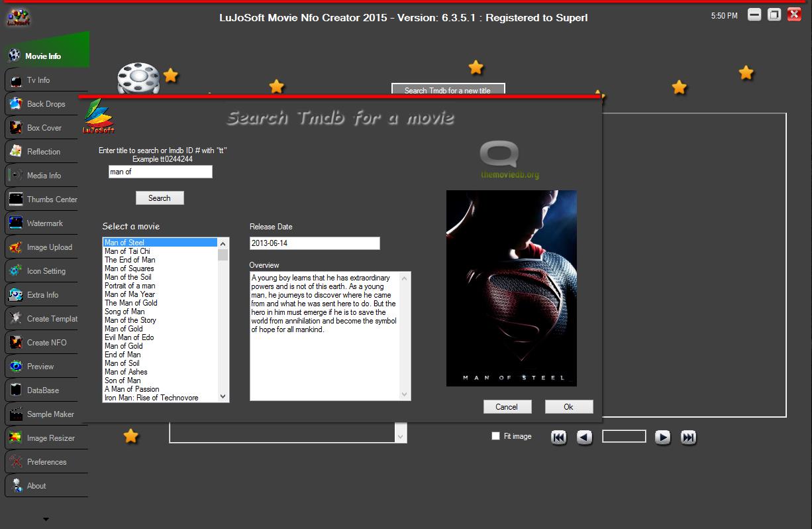Open the Reflection tool icon
The height and width of the screenshot is (529, 812).
tap(15, 152)
